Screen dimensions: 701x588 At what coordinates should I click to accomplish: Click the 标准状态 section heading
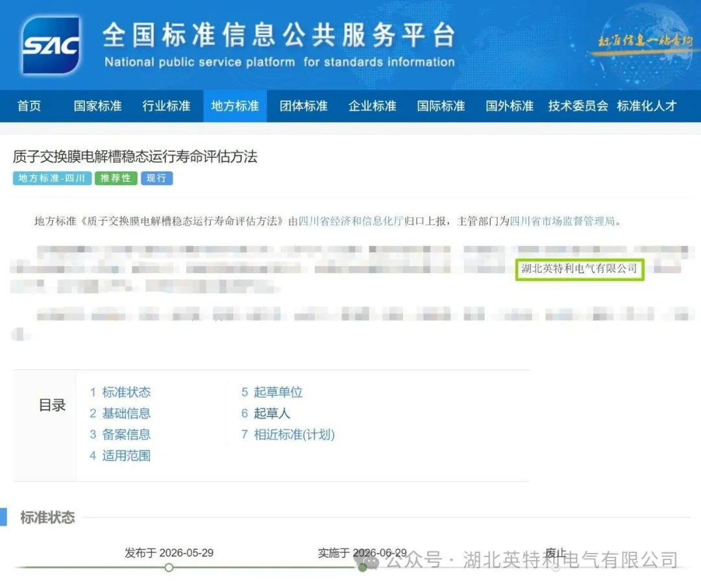tap(47, 517)
